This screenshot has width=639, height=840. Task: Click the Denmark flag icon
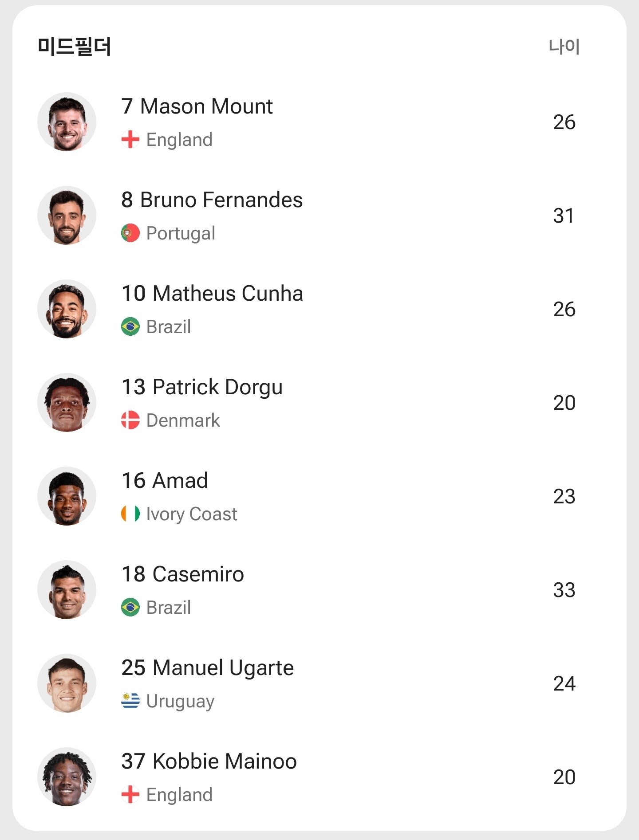tap(130, 420)
